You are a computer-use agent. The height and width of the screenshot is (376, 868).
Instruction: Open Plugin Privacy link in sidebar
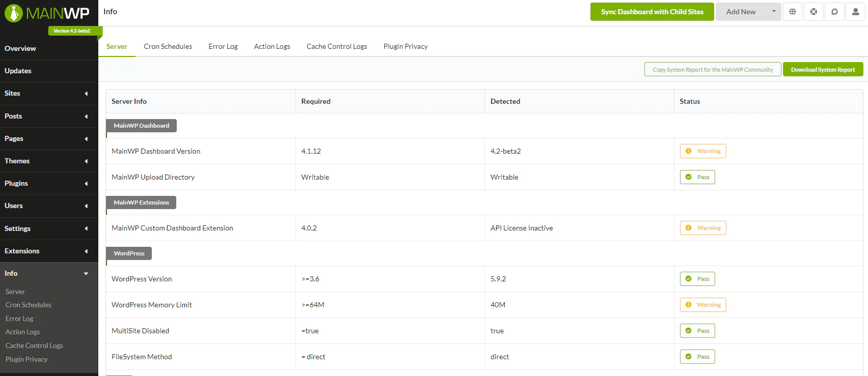[x=26, y=359]
